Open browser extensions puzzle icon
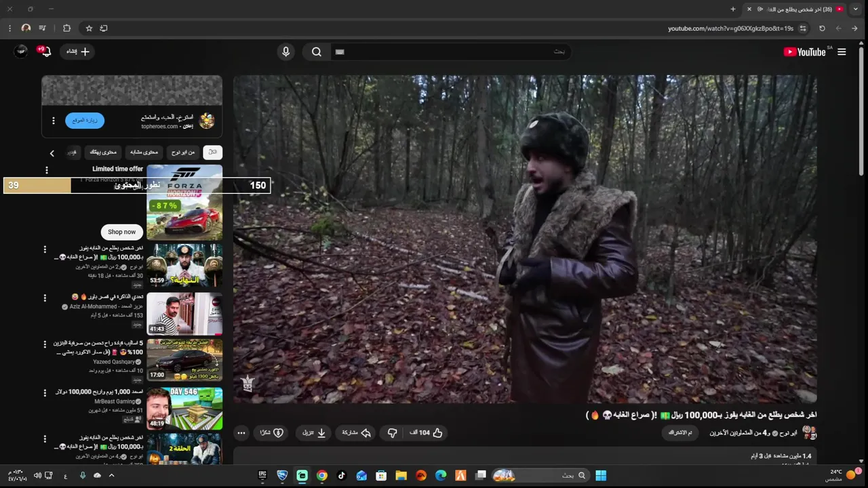This screenshot has width=868, height=488. point(66,28)
